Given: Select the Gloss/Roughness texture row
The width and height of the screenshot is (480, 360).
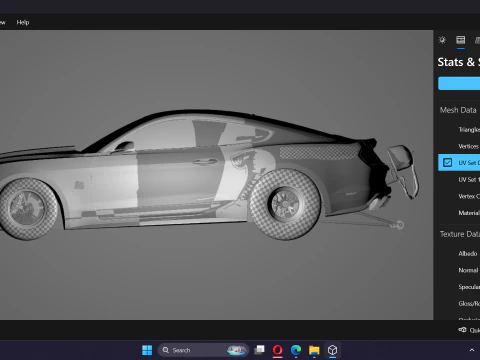Looking at the screenshot, I should pos(459,303).
